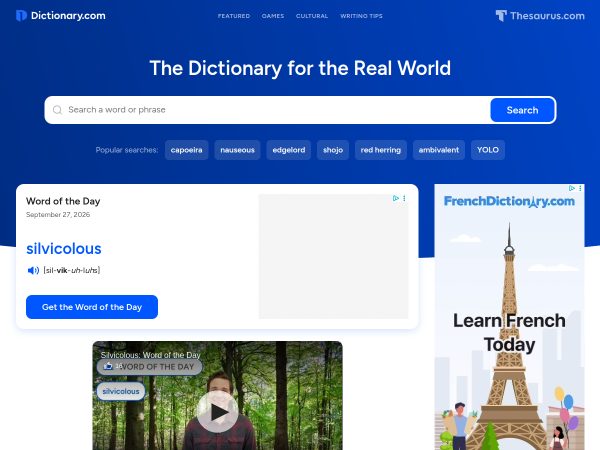The width and height of the screenshot is (600, 450).
Task: Open the silvicolous word entry link
Action: click(x=64, y=249)
